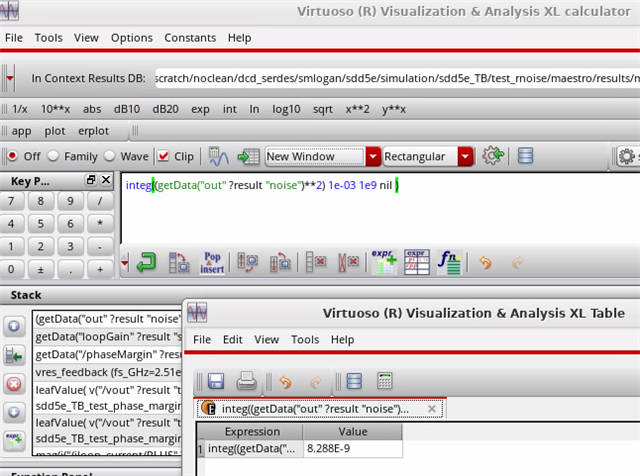Open the Rectangular plot type dropdown

point(465,157)
